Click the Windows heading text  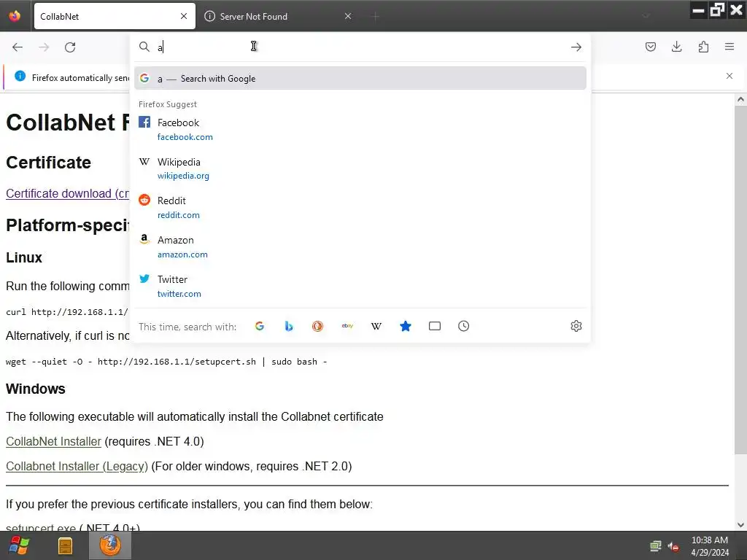pyautogui.click(x=35, y=389)
